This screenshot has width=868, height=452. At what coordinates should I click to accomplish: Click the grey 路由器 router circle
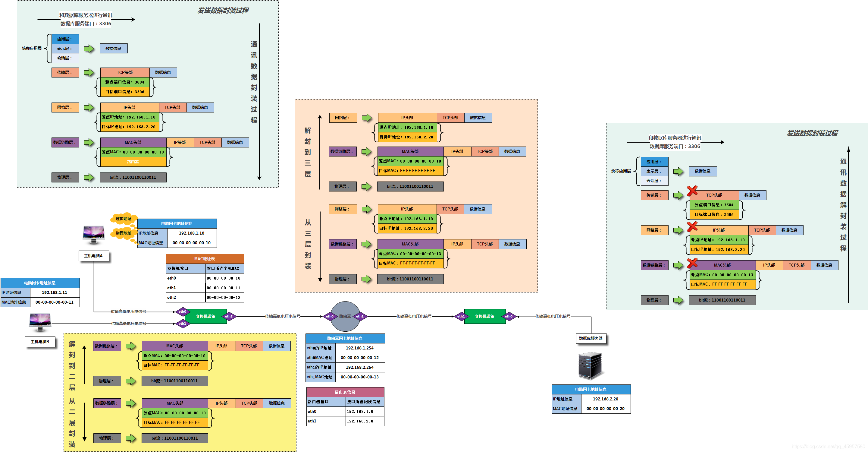345,316
